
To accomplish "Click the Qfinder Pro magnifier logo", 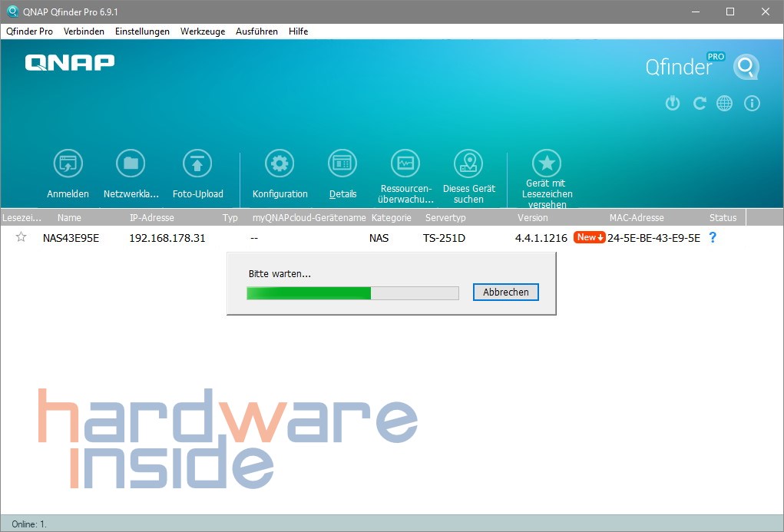I will tap(746, 67).
